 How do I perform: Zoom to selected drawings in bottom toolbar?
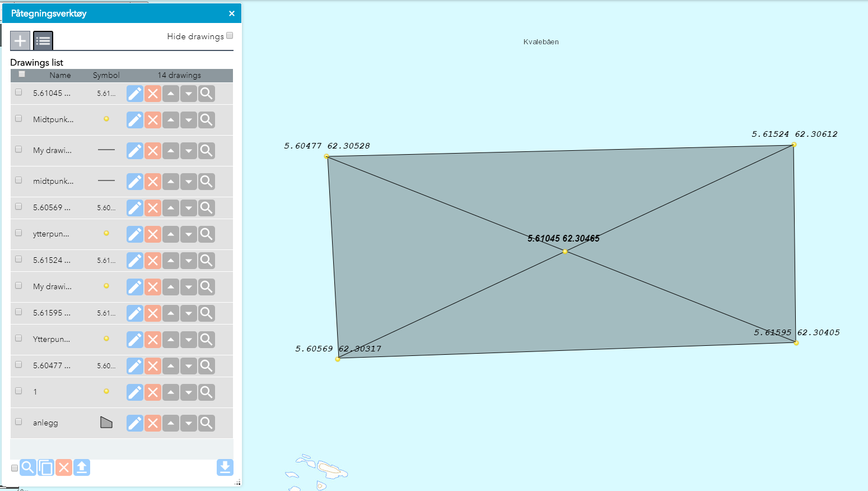(x=28, y=467)
